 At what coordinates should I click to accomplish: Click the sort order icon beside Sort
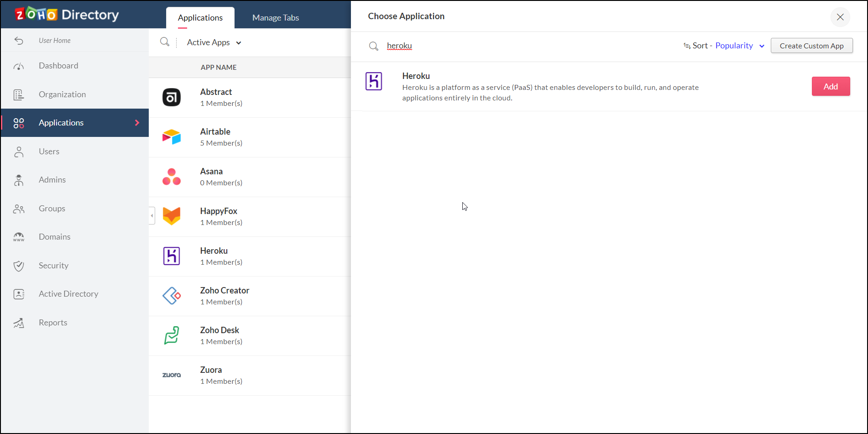coord(687,46)
